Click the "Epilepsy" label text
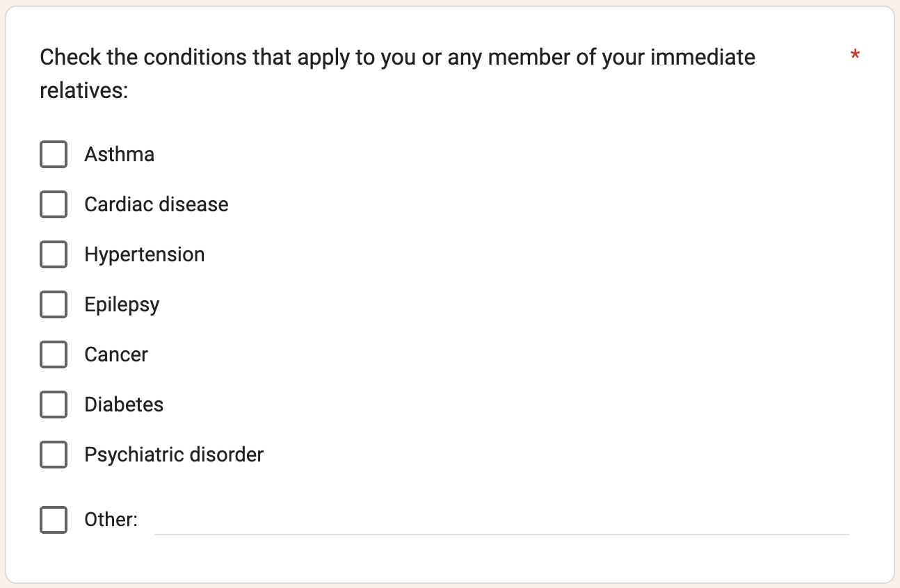This screenshot has width=900, height=588. [122, 304]
